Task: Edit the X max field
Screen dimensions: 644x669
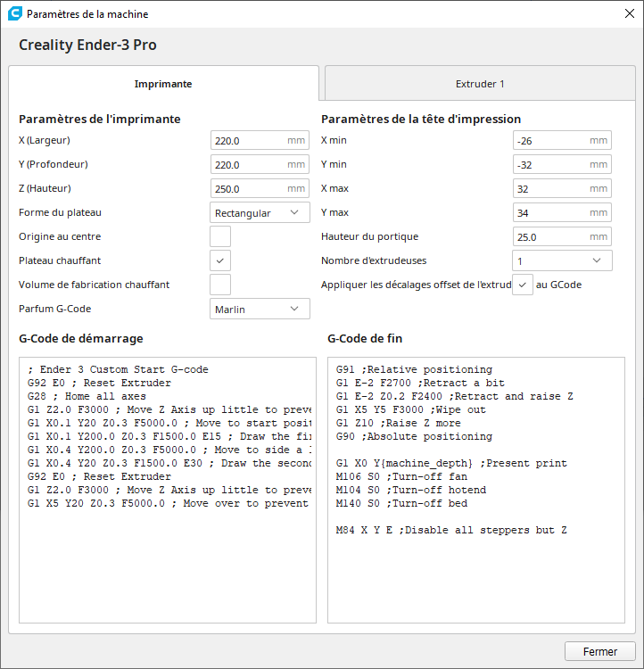Action: click(562, 188)
